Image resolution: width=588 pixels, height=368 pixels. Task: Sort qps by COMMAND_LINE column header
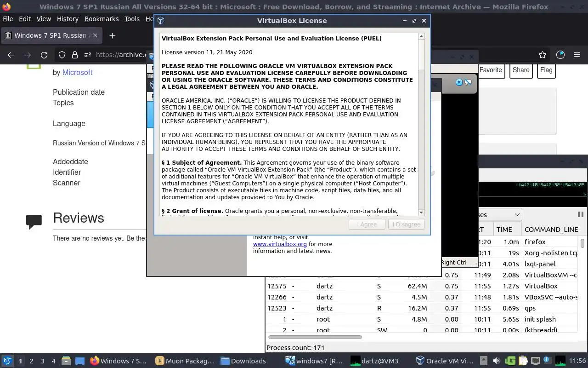point(551,230)
